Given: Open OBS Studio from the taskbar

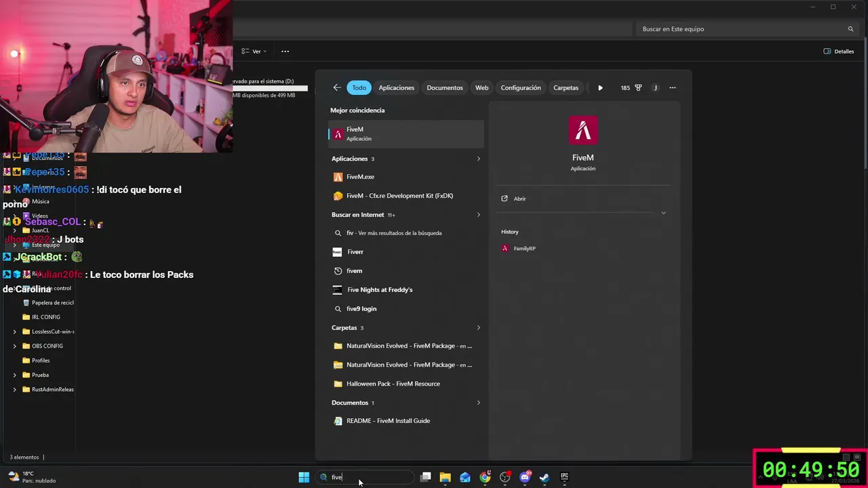Looking at the screenshot, I should coord(505,477).
